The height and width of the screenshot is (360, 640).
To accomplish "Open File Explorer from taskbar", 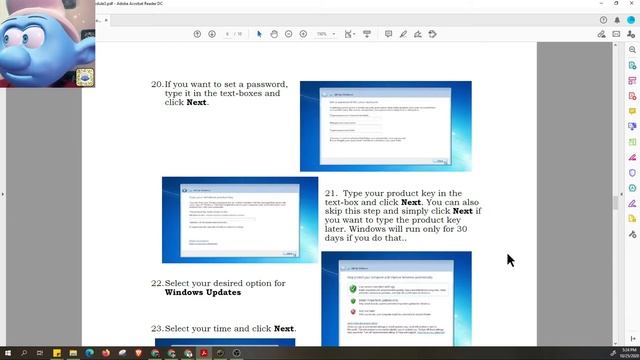I will coord(73,353).
